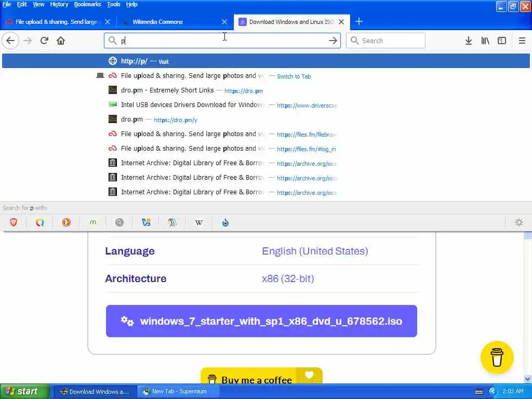Click the Buy me a coffee button

[x=261, y=376]
